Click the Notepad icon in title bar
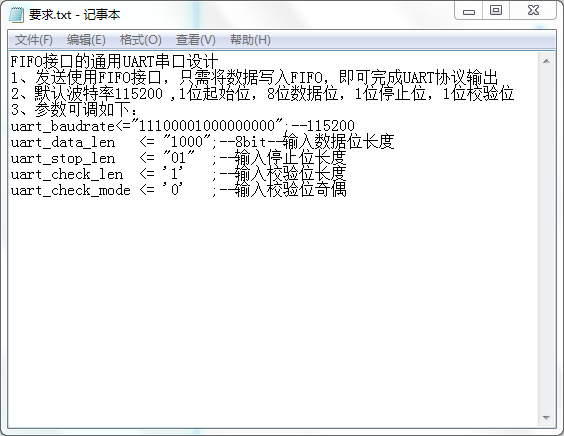 16,14
